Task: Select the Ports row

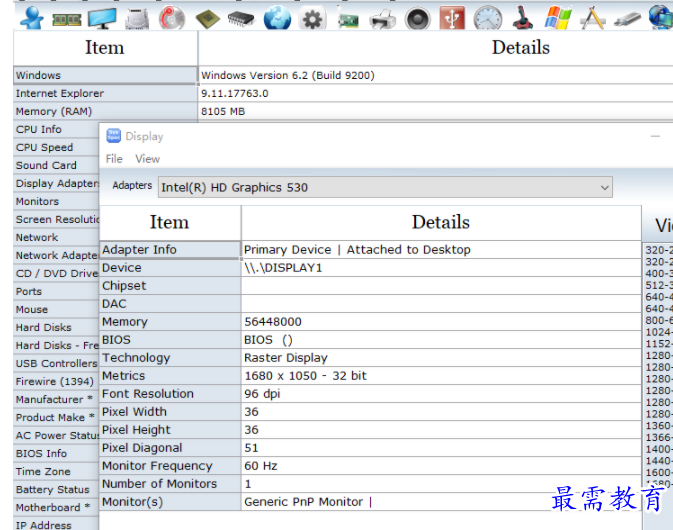Action: coord(56,291)
